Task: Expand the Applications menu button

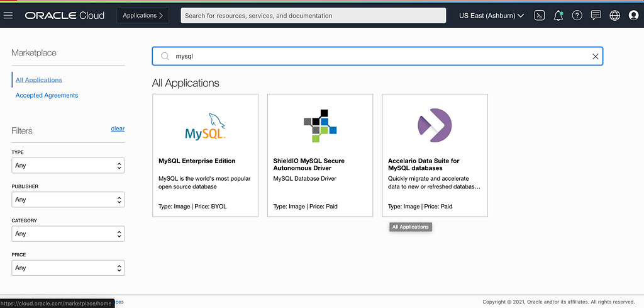Action: (x=143, y=16)
